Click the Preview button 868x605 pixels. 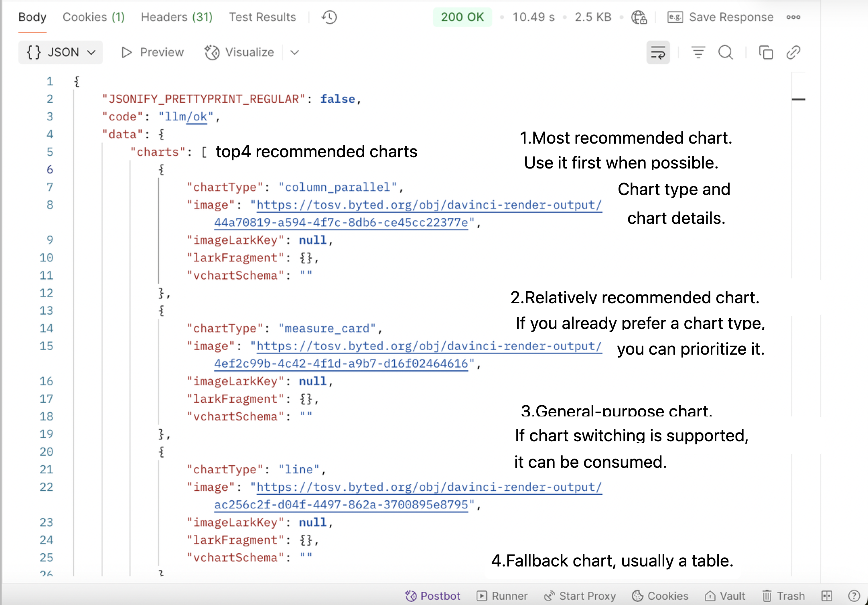[152, 53]
